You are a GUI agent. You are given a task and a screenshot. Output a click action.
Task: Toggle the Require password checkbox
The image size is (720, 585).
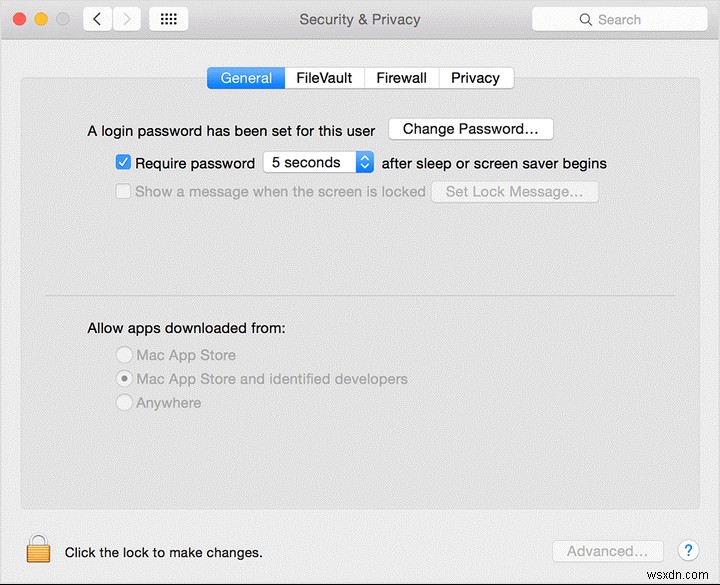pos(124,162)
